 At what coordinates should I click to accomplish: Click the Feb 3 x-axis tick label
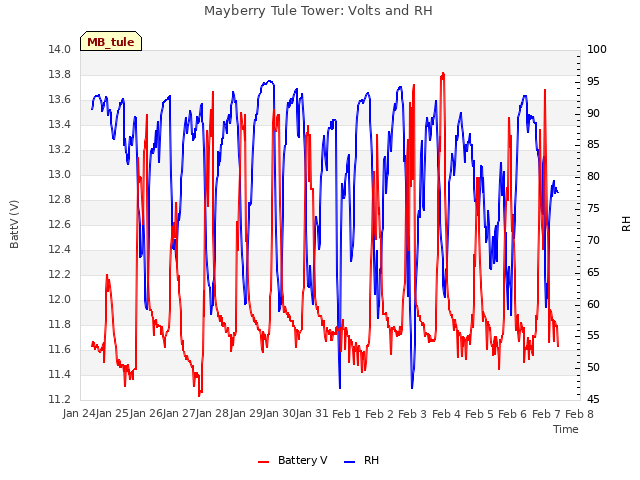[413, 414]
